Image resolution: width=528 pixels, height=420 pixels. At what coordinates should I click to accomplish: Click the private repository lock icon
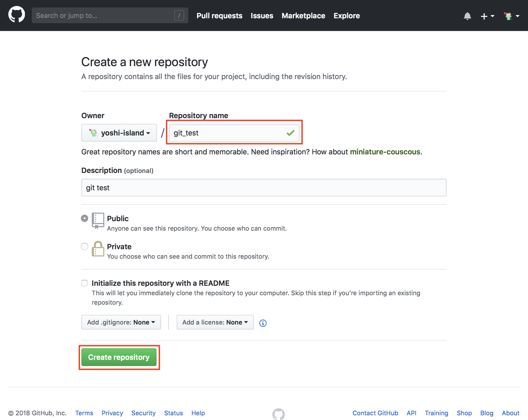tap(98, 249)
